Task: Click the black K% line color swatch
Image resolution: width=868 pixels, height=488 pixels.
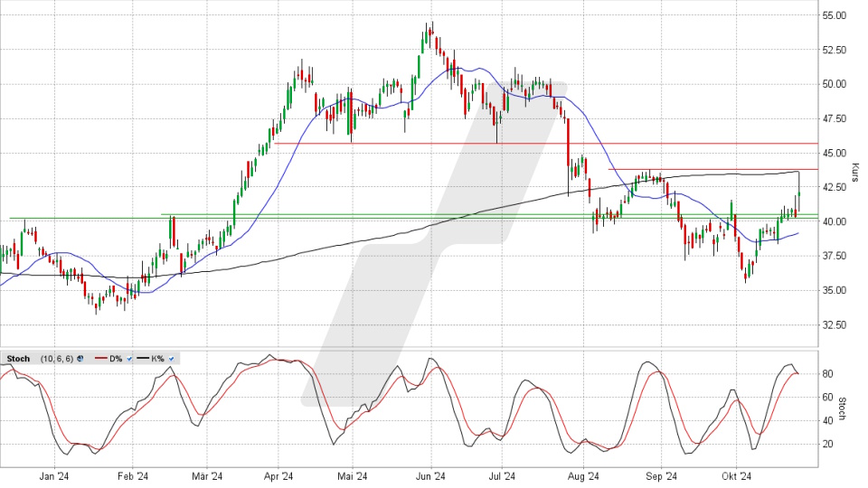Action: point(143,359)
